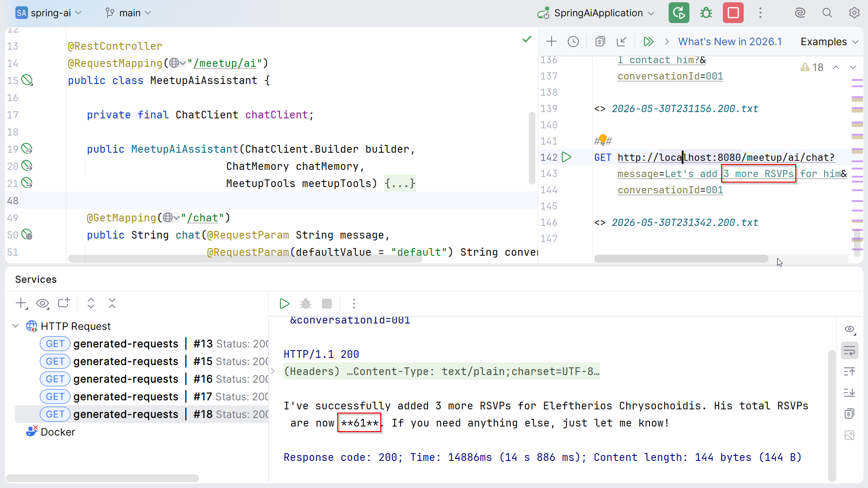Open the AI assistant swirl icon
Screen dimensions: 868x488
pyautogui.click(x=800, y=13)
